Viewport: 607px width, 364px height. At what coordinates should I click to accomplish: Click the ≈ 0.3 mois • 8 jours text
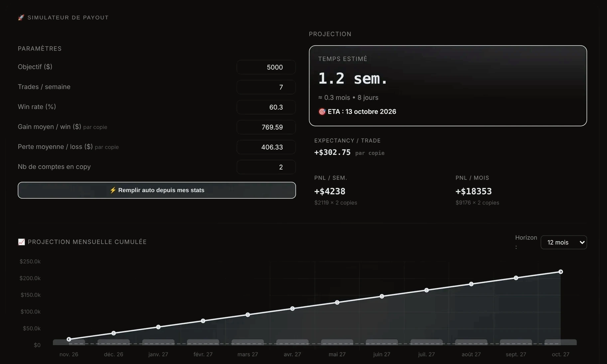[348, 98]
